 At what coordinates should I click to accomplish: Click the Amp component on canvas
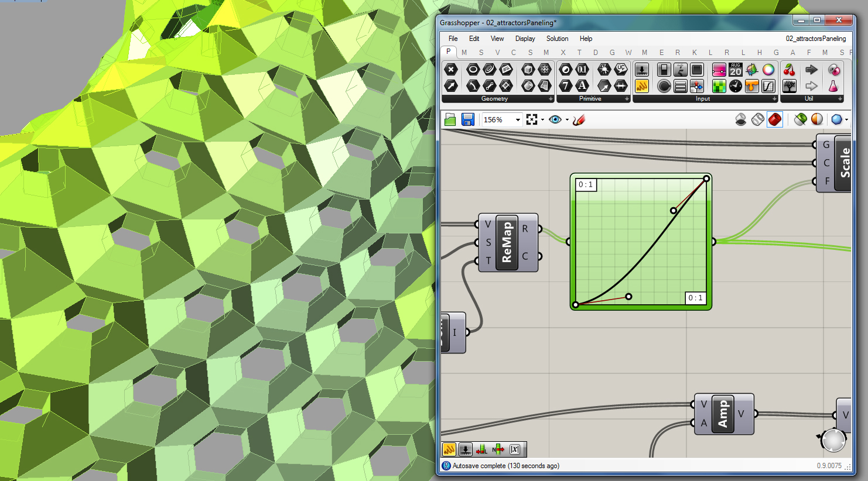[723, 414]
